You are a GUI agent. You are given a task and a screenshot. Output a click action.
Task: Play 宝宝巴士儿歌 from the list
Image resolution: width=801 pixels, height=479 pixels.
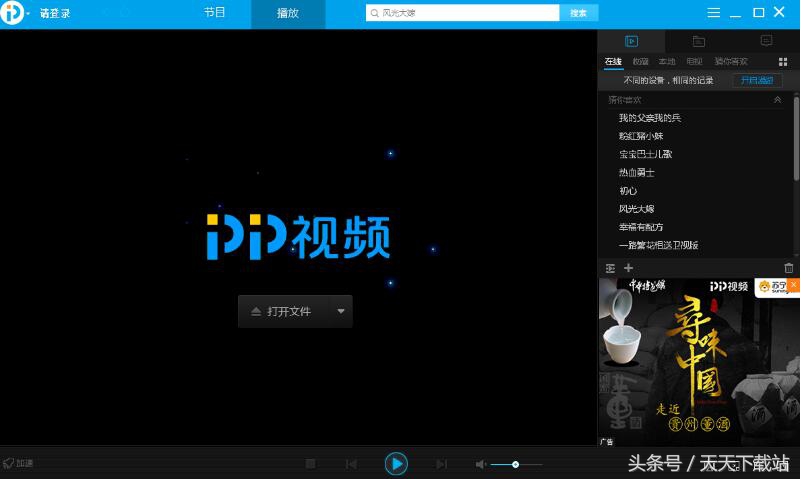(645, 154)
